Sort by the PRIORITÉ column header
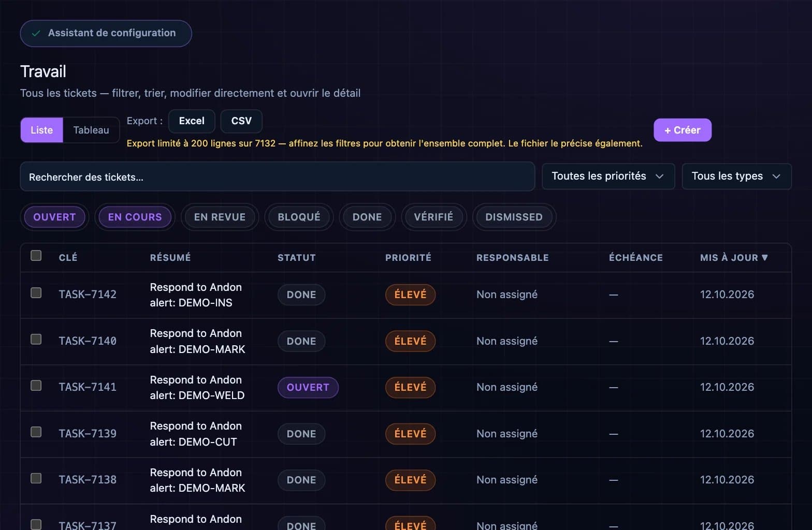The height and width of the screenshot is (530, 812). [x=408, y=258]
